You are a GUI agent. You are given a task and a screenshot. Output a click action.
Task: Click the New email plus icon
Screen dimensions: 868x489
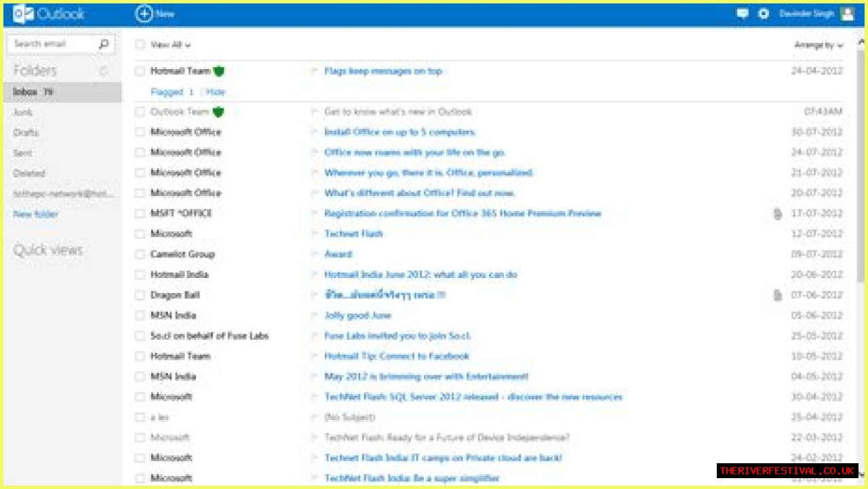click(x=144, y=14)
